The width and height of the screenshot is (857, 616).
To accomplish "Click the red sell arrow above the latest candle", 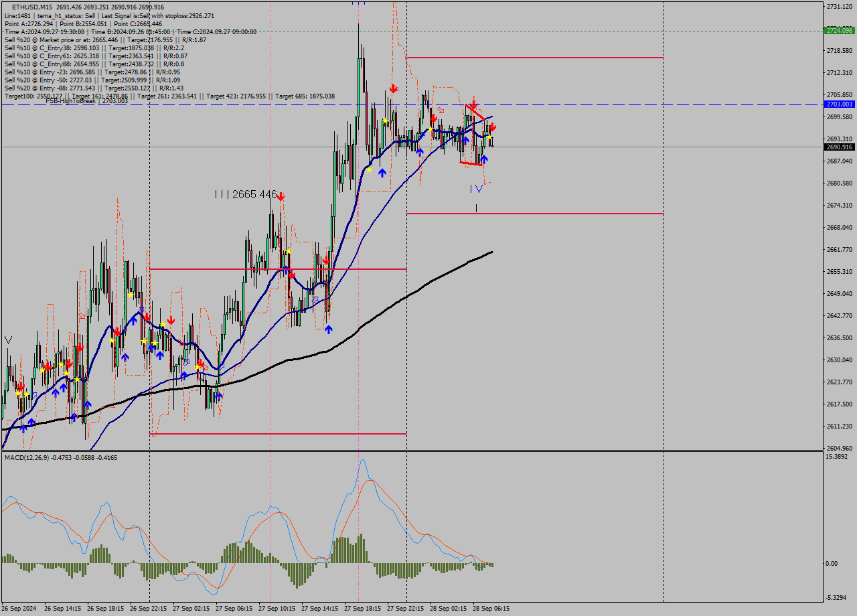I will pyautogui.click(x=493, y=127).
